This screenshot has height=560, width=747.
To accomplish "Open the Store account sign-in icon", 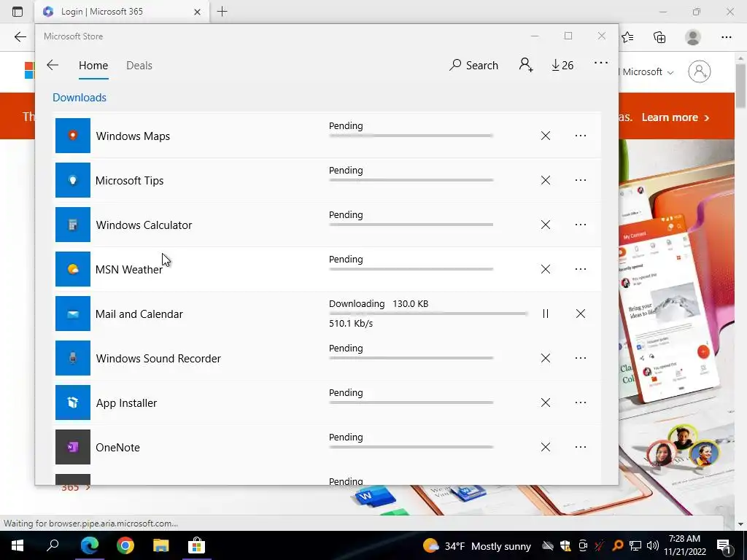I will 526,65.
